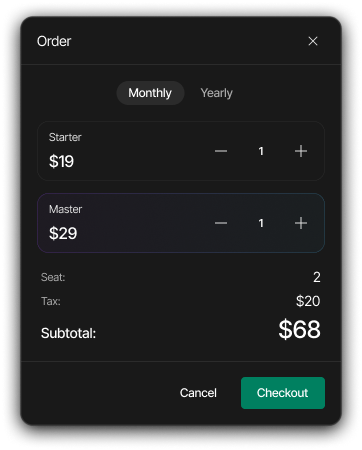Proceed with the green Checkout button
362x450 pixels.
click(x=283, y=393)
